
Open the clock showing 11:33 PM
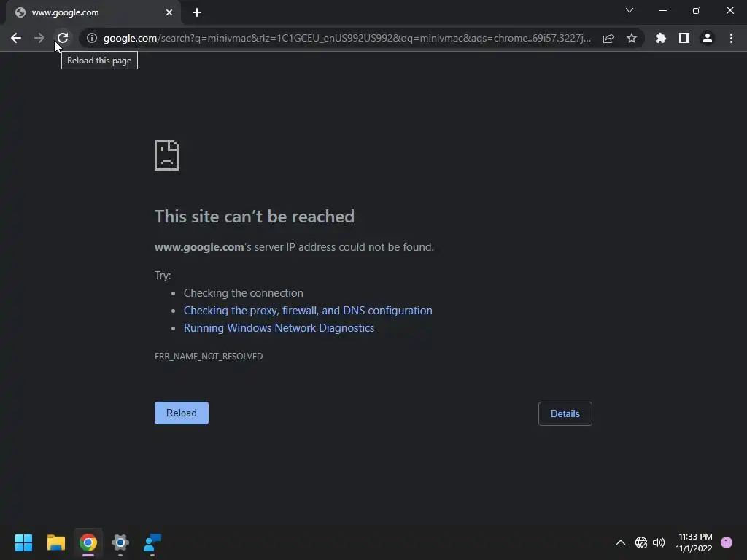(694, 542)
